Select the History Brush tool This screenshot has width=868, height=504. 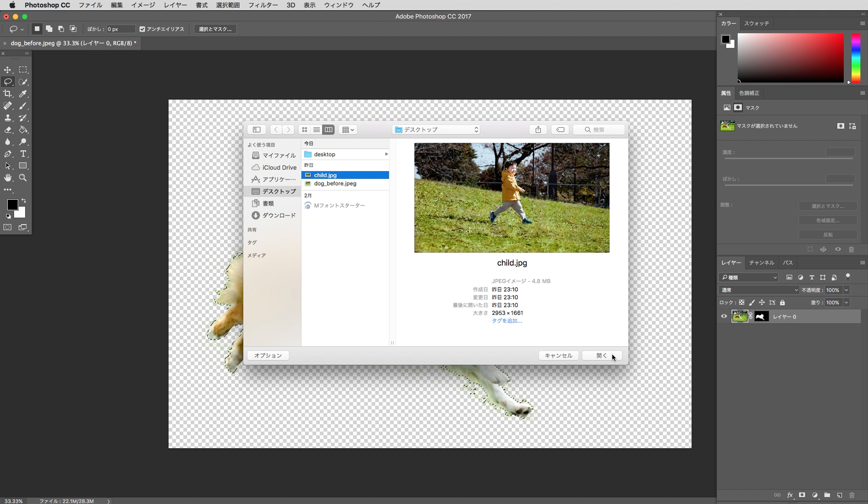point(23,118)
